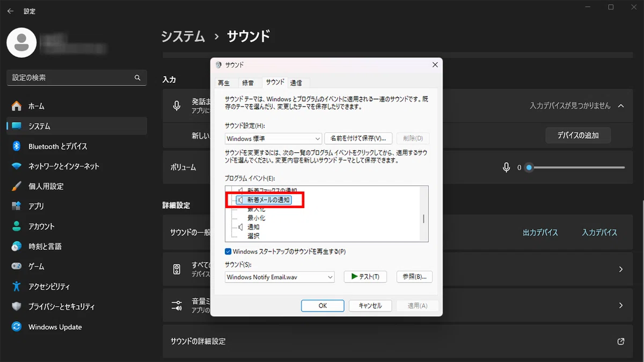Switch to the 通信 tab

296,83
